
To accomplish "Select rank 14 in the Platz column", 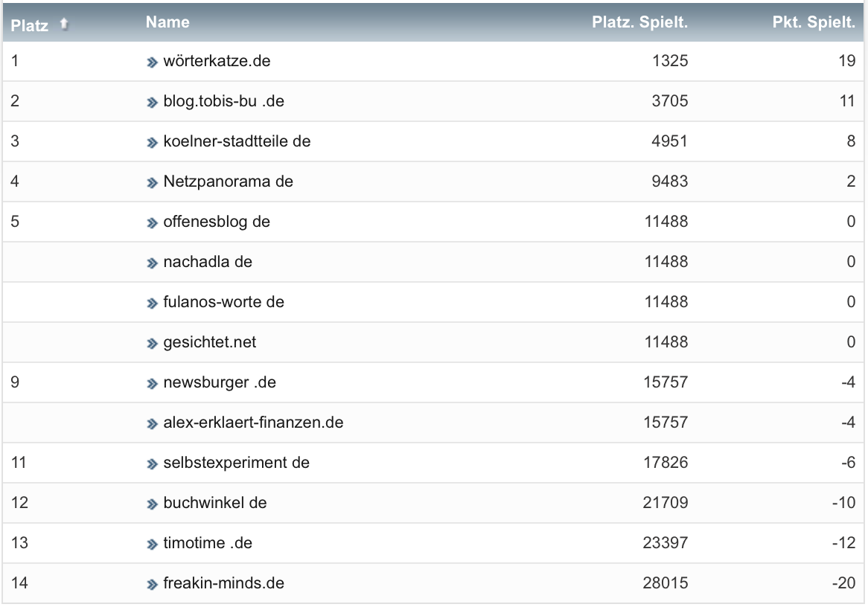I will pos(19,583).
